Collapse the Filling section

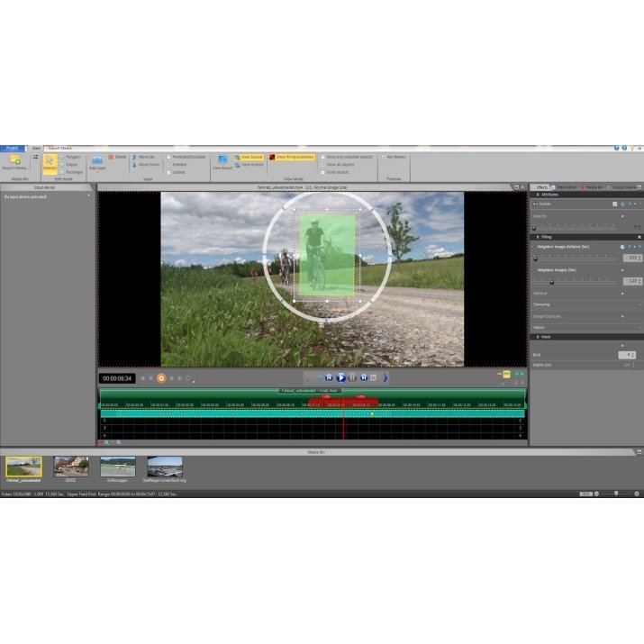pos(538,237)
